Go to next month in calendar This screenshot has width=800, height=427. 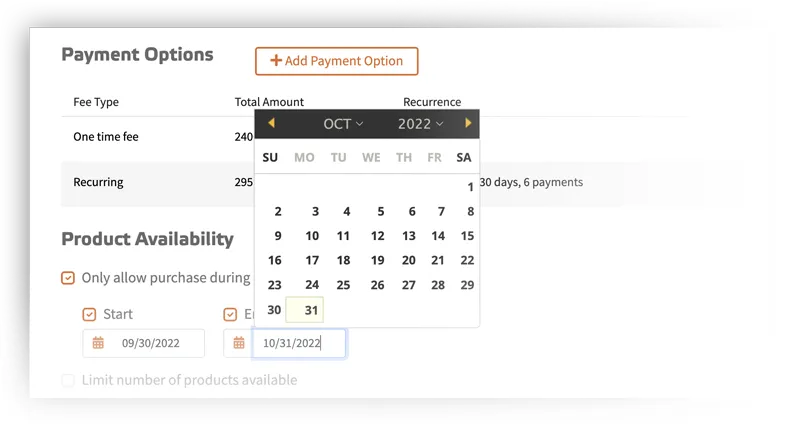point(468,123)
